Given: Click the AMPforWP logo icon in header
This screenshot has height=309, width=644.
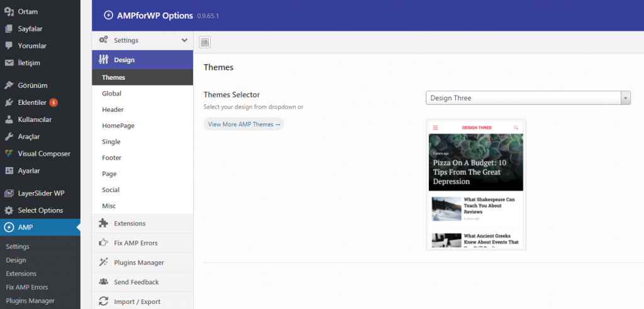Looking at the screenshot, I should (108, 16).
